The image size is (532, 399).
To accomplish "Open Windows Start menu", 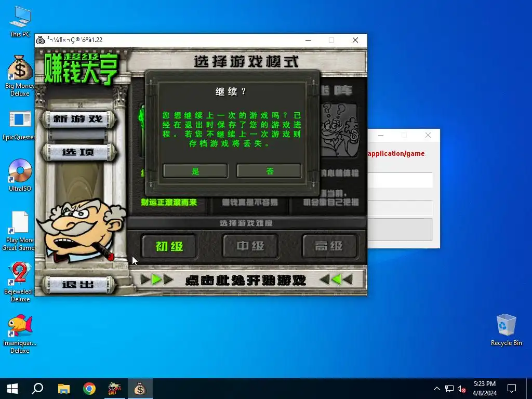I will (12, 389).
